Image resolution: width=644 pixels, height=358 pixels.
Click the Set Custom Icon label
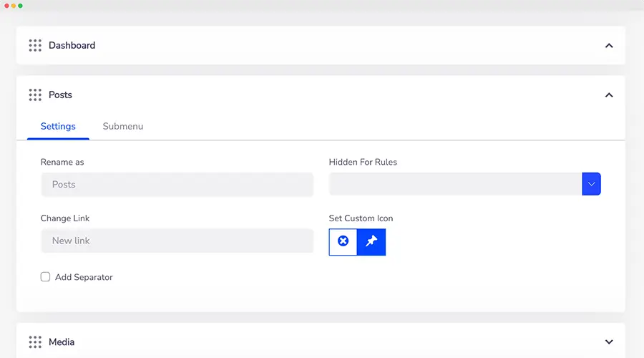tap(361, 218)
